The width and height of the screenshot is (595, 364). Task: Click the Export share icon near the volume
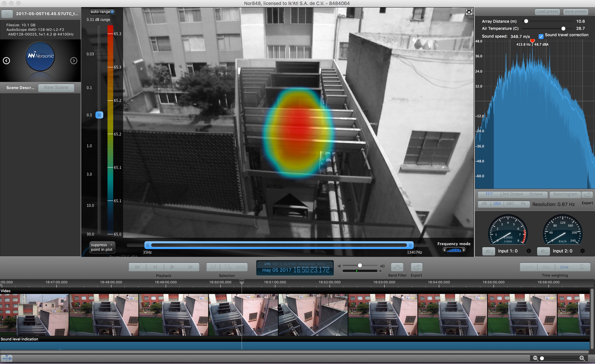[x=417, y=267]
